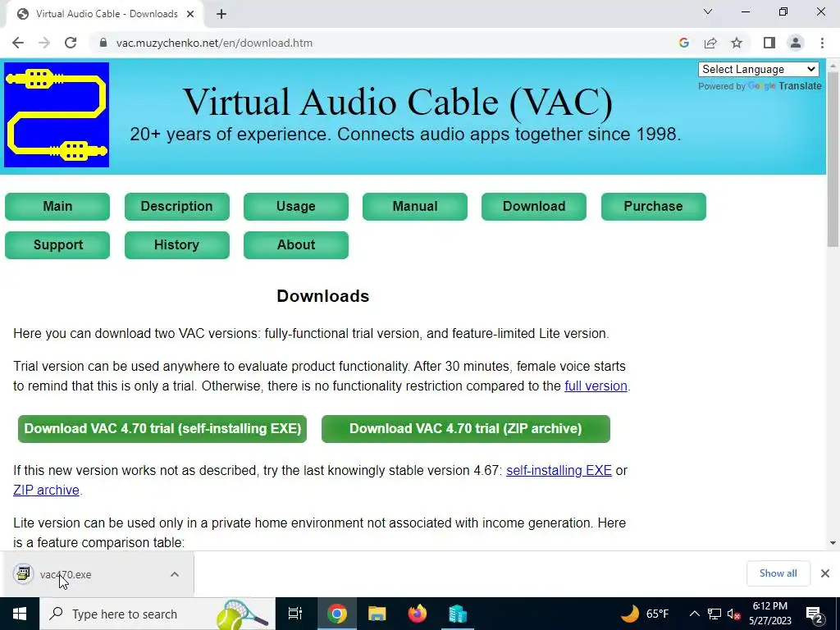Open clock showing 6:12 PM

pos(769,614)
